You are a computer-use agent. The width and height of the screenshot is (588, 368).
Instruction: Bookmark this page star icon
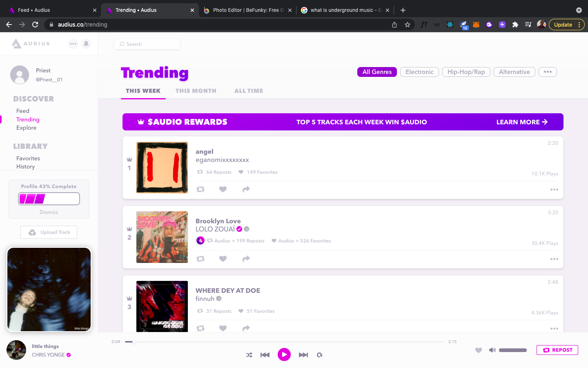coord(408,25)
